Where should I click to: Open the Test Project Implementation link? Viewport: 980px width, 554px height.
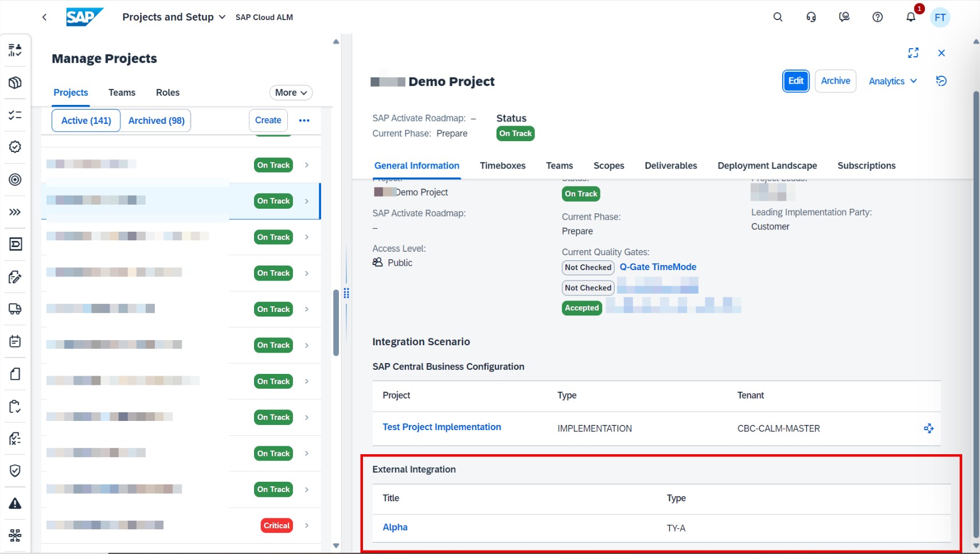pos(442,427)
